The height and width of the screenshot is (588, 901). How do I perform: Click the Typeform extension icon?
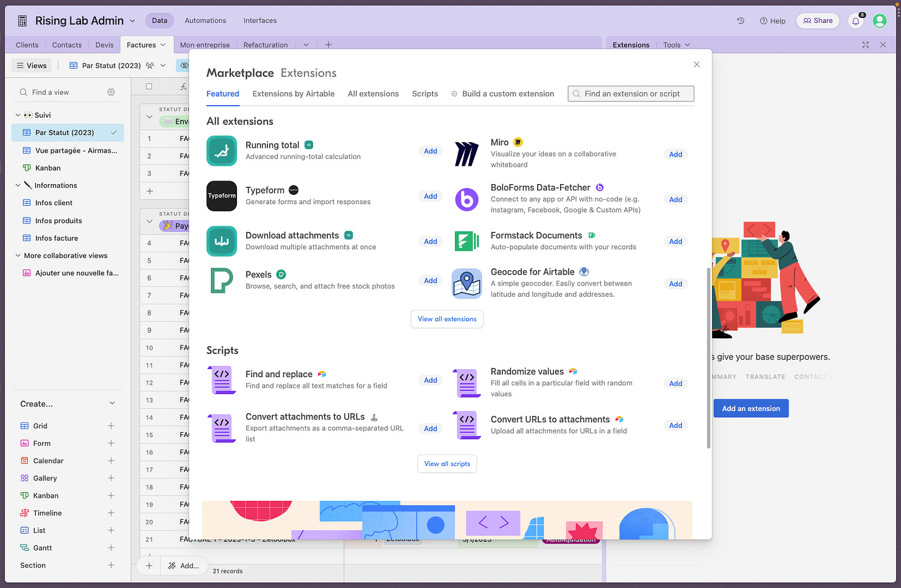222,196
